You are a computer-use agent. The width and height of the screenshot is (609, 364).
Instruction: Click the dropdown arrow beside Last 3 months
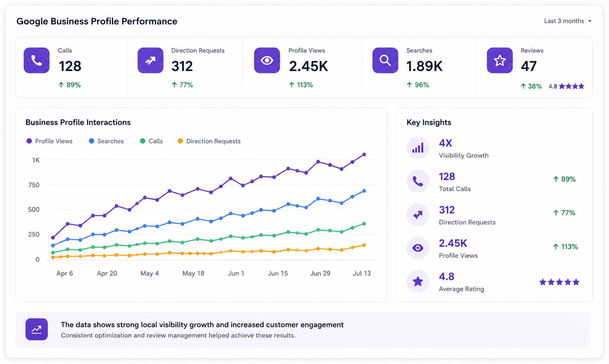click(x=589, y=21)
